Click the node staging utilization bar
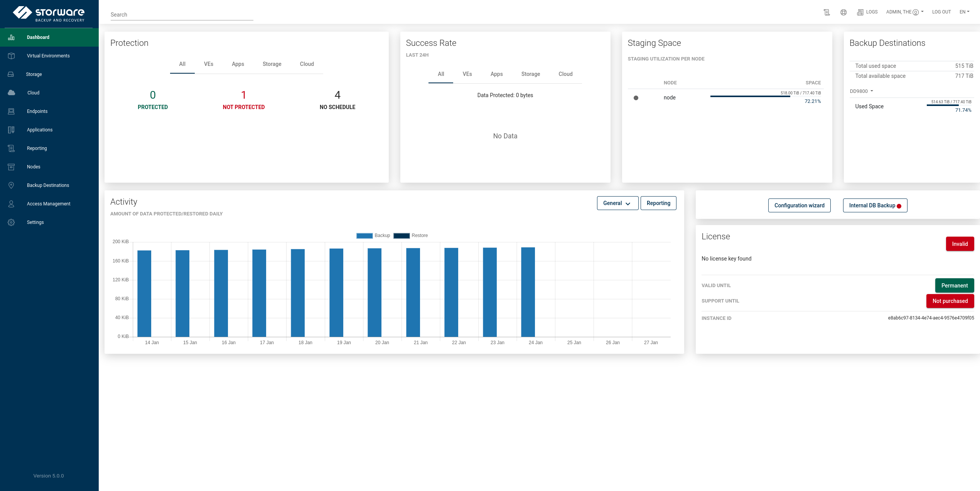 tap(766, 96)
